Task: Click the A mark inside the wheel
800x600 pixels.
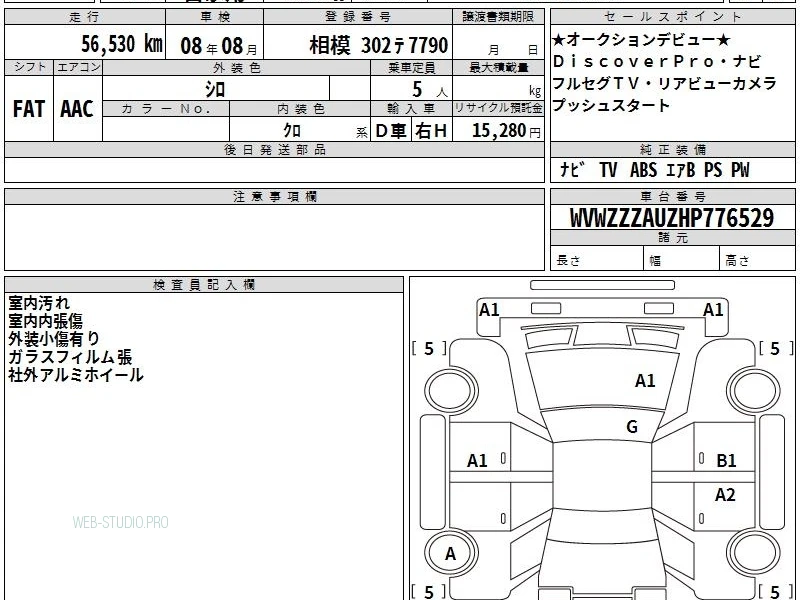Action: 450,553
